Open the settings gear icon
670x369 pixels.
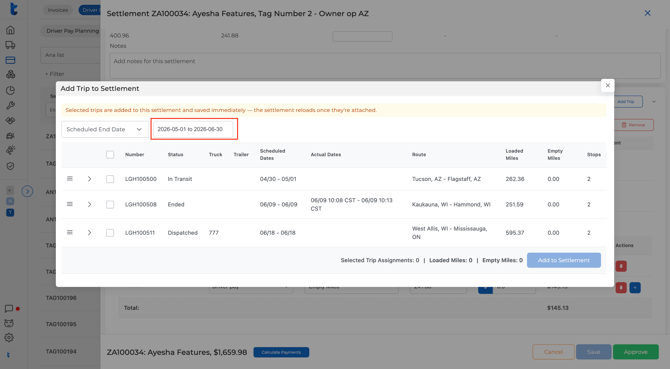point(9,337)
